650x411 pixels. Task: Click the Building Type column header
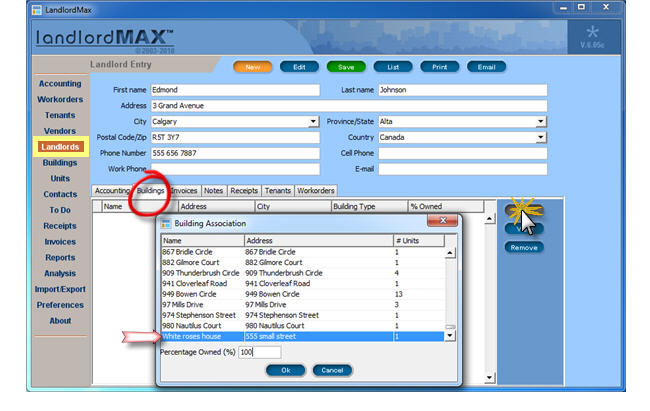(x=370, y=207)
